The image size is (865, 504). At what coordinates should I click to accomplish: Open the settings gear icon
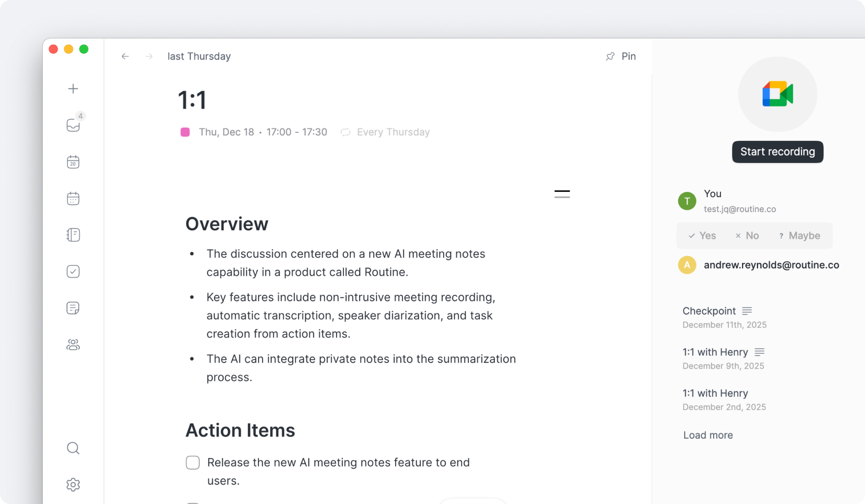[73, 484]
